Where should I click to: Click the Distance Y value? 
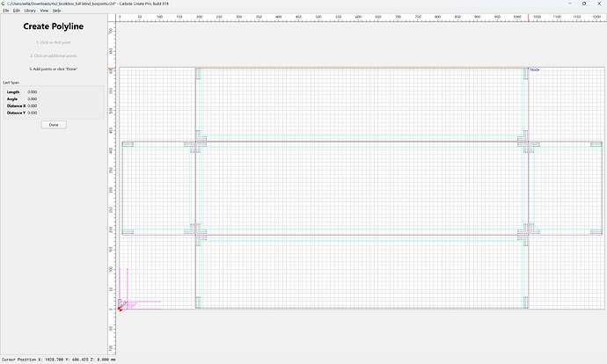33,113
